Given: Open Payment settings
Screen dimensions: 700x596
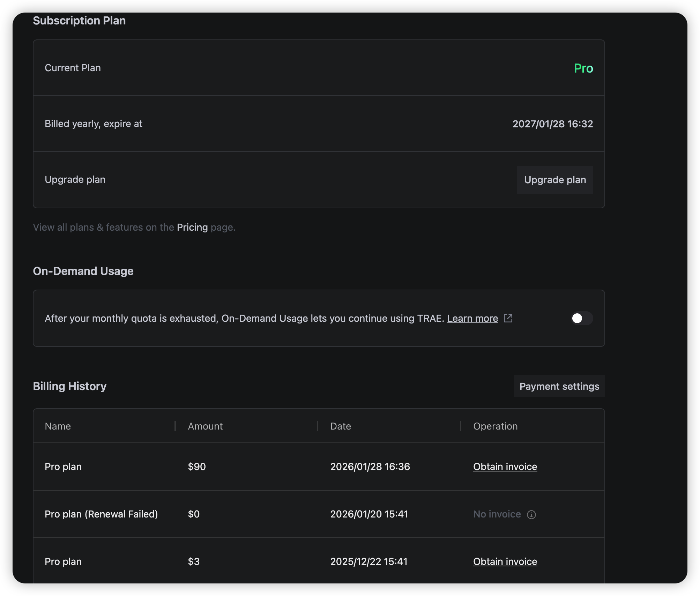Looking at the screenshot, I should pyautogui.click(x=559, y=386).
